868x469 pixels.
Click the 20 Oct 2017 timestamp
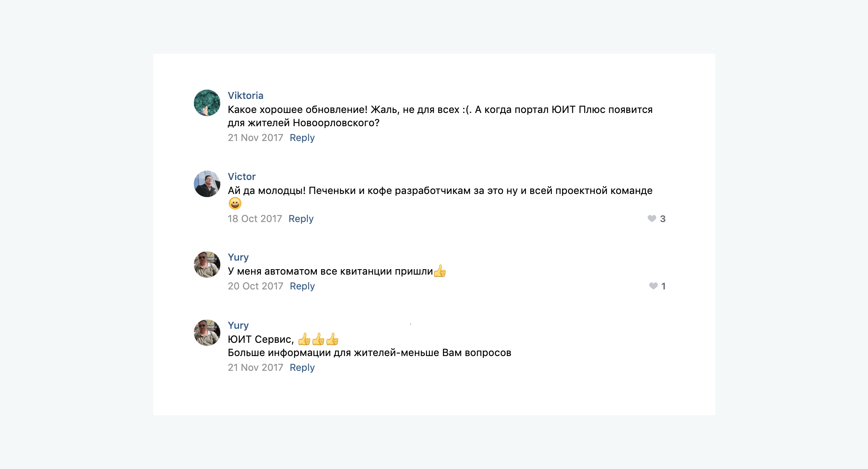pos(255,286)
